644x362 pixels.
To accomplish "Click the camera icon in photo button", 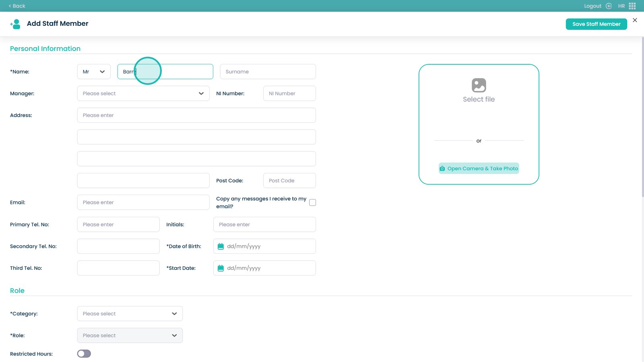I will [442, 169].
